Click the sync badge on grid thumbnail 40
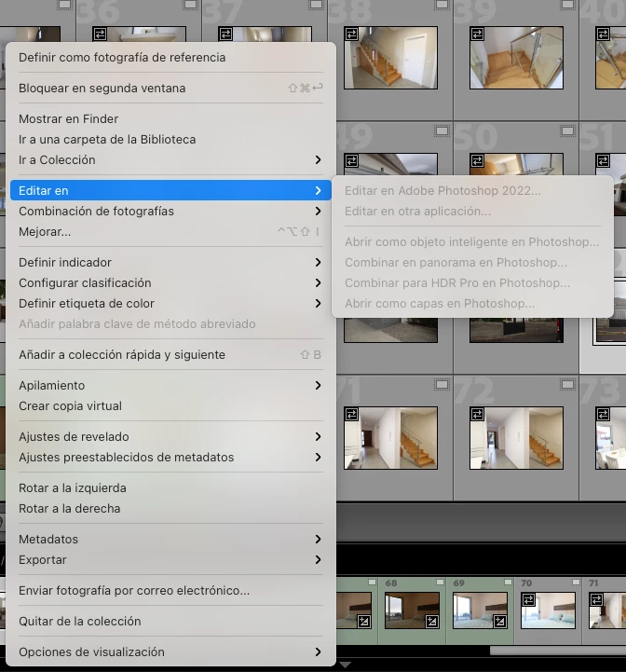This screenshot has width=626, height=672. [603, 34]
